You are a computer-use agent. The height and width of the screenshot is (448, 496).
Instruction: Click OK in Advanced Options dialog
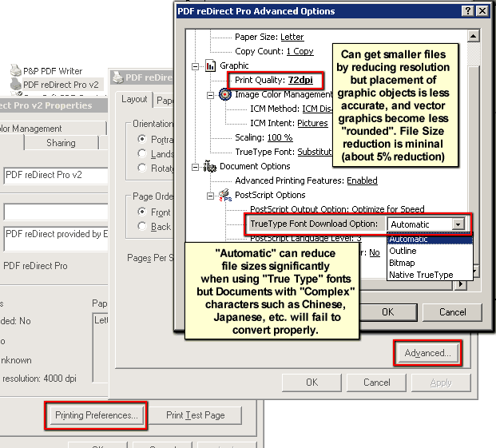(x=388, y=312)
